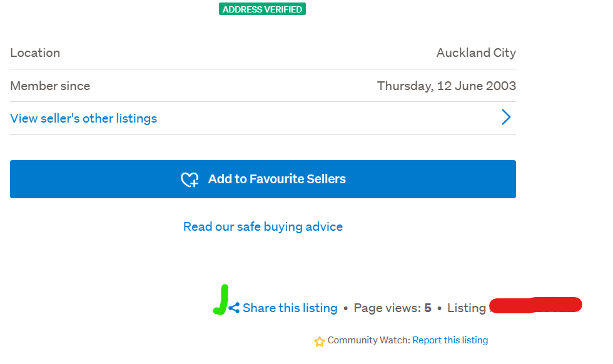Expand seller's other listings via right chevron
This screenshot has width=613, height=364.
tap(506, 118)
